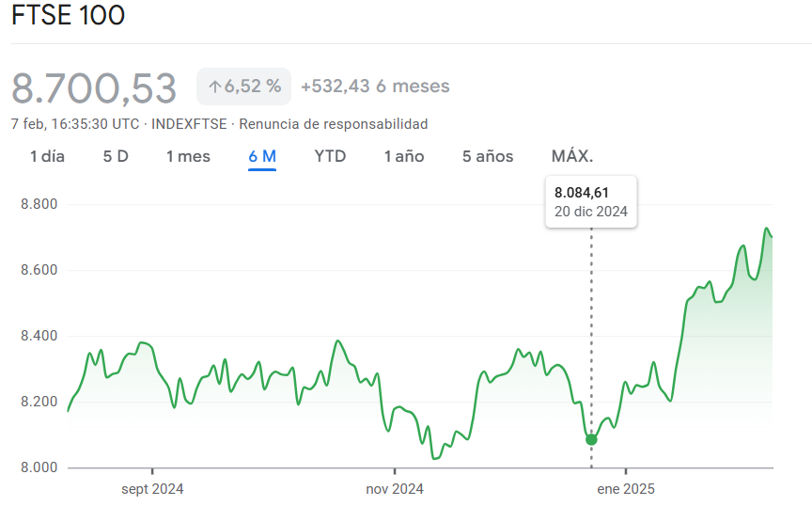Click the +532,43 6 meses change text
This screenshot has height=506, width=812.
tap(375, 87)
